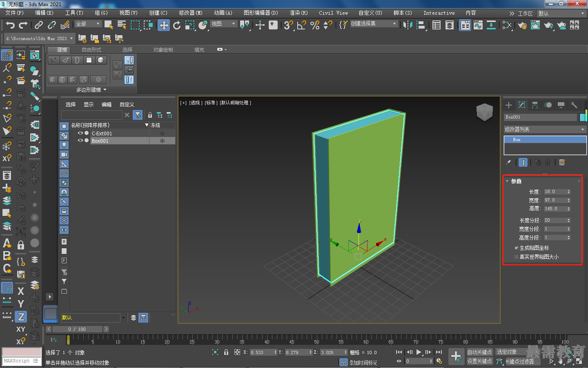Restrict to Z axis button
588x368 pixels.
coord(21,316)
